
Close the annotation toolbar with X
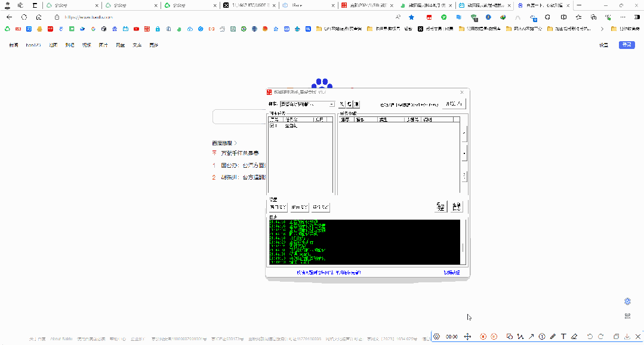click(x=637, y=337)
